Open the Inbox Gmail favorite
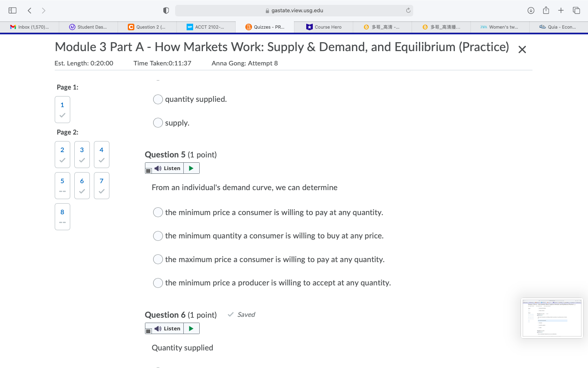Screen dimensions: 588x368 pyautogui.click(x=29, y=27)
